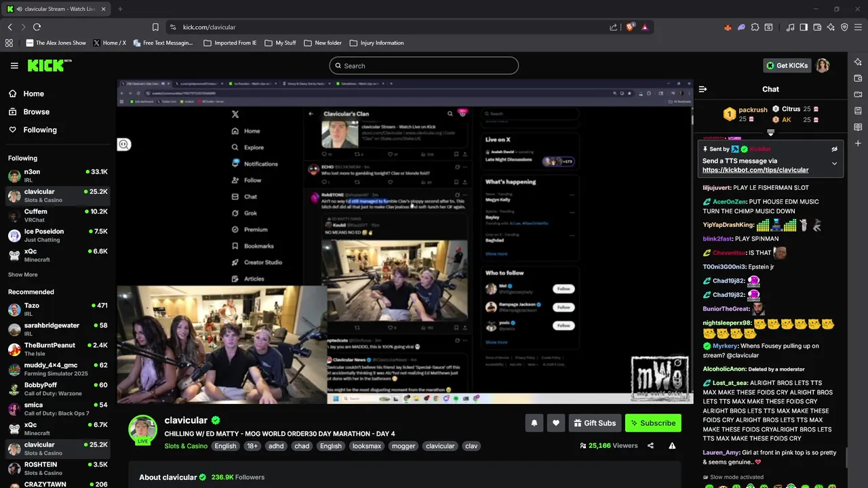Screen dimensions: 868x488
Task: Open the Injury Information bookmark folder
Action: coord(376,43)
